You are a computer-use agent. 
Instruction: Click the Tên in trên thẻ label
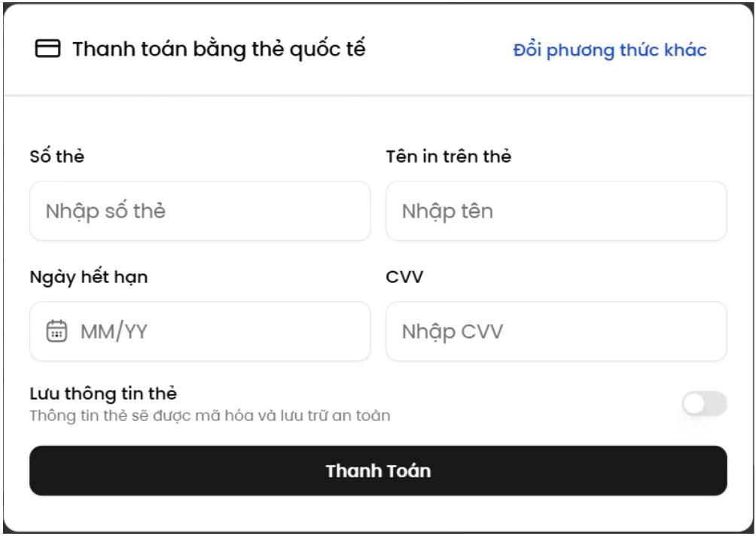coord(448,156)
